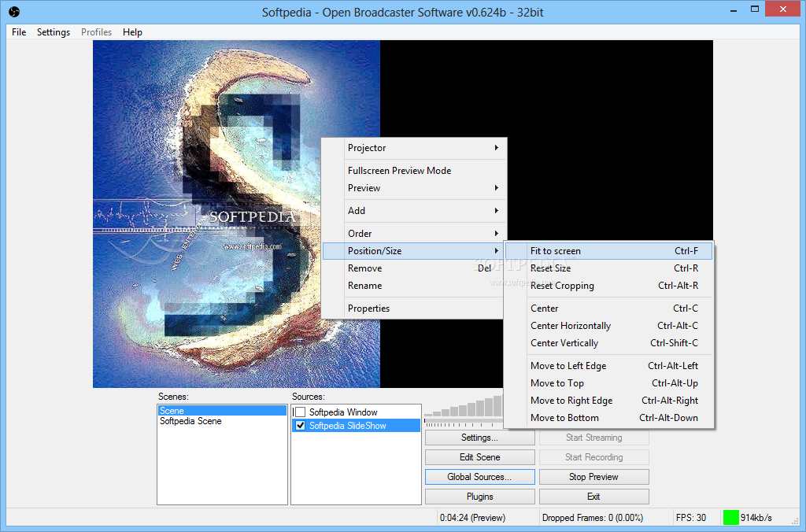806x532 pixels.
Task: Open Properties from the context menu
Action: point(414,308)
